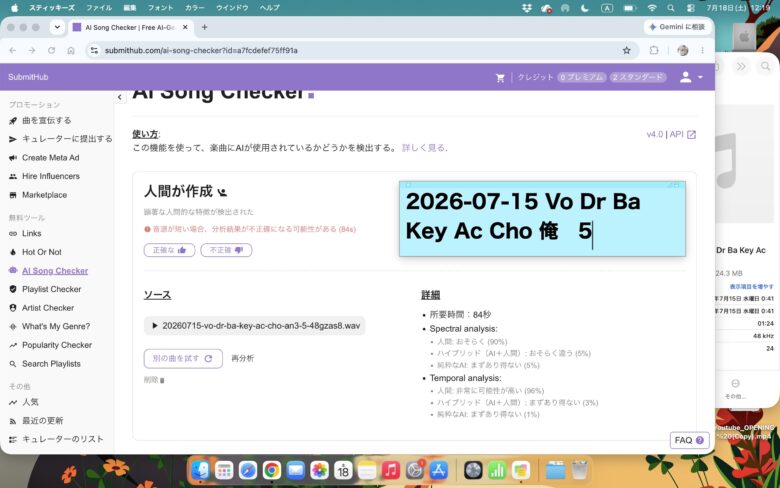Open the Photos app in the Dock
The image size is (780, 488).
pos(319,470)
